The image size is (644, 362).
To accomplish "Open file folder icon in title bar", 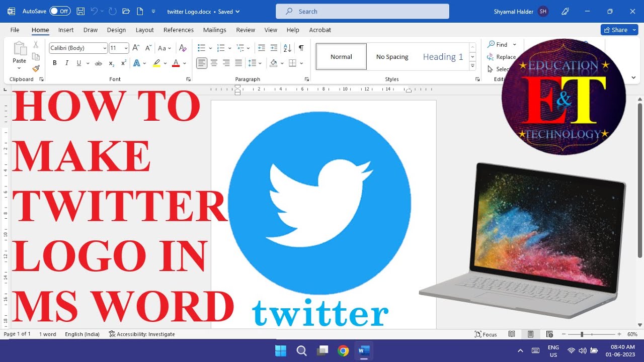I will [x=126, y=11].
